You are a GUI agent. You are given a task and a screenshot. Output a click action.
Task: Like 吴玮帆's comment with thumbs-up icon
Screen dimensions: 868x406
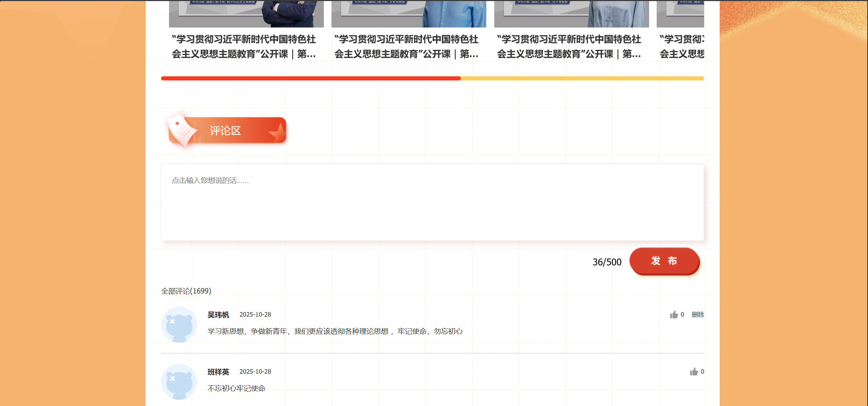(x=674, y=315)
